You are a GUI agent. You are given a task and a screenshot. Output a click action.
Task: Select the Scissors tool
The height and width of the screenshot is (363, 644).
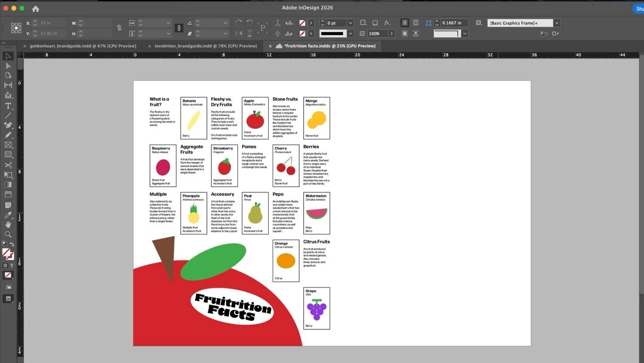coord(8,165)
